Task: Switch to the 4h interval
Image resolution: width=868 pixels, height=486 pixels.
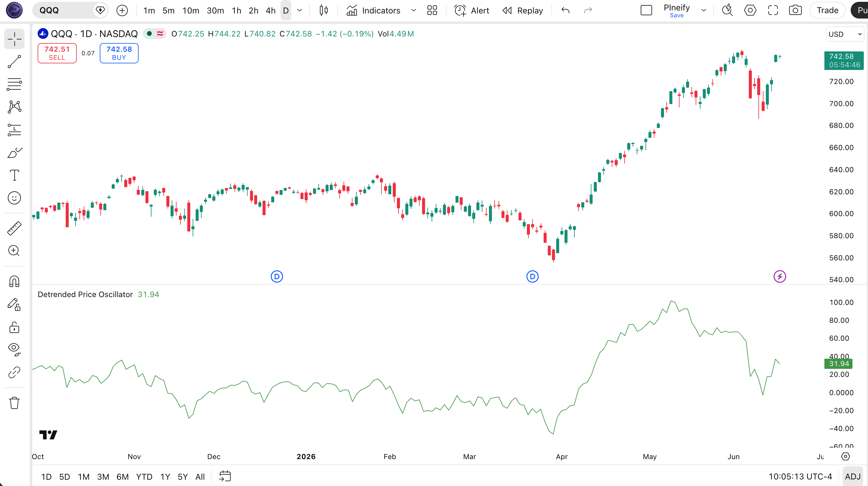Action: (271, 10)
